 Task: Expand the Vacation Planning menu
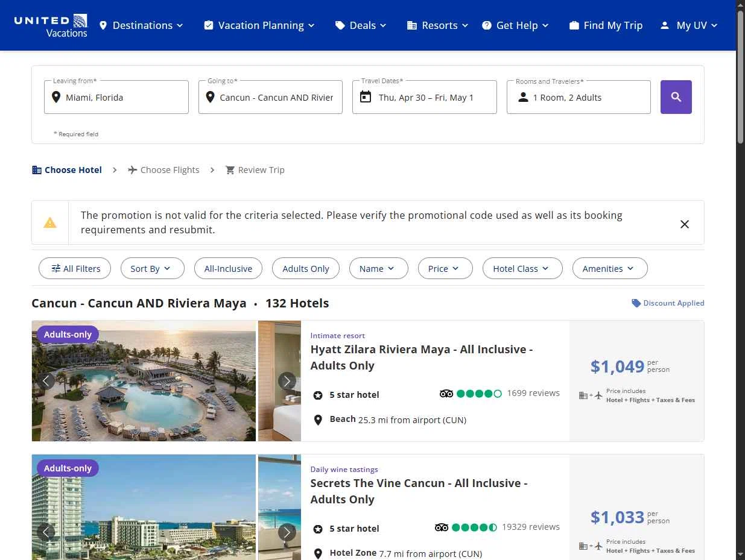click(x=259, y=25)
